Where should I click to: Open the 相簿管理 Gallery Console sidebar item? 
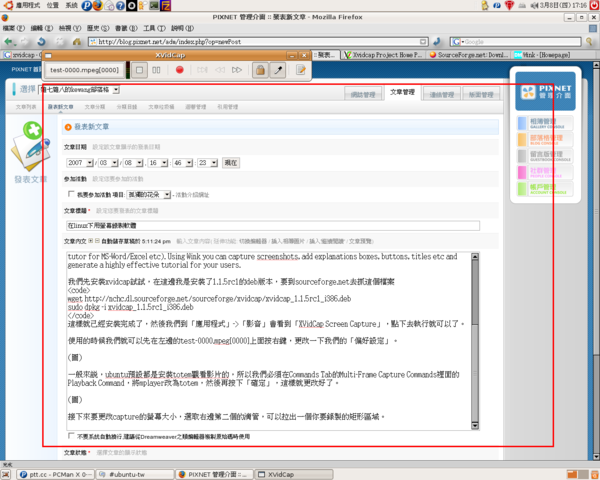click(545, 123)
